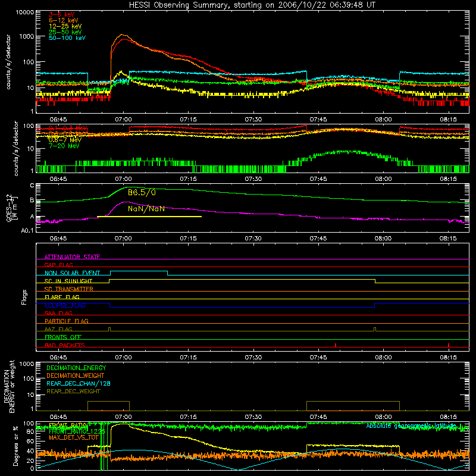Select the cyan '50-100 keV' legend label
Image resolution: width=476 pixels, height=476 pixels.
pyautogui.click(x=67, y=38)
